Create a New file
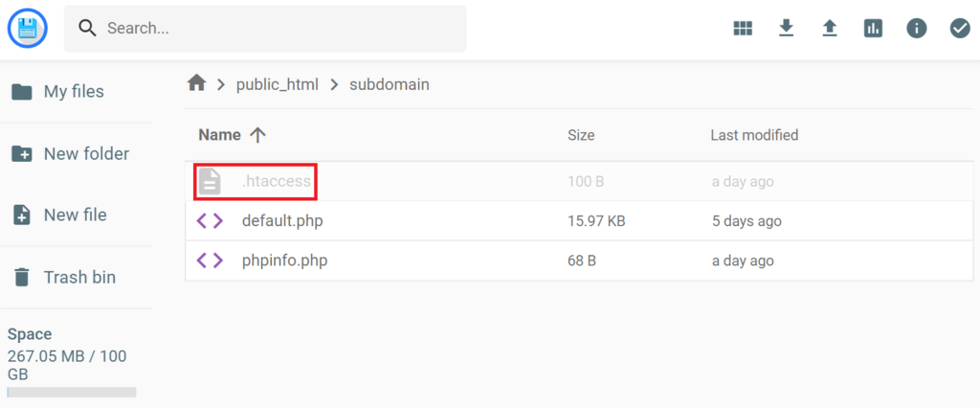Screen dimensions: 980x408 tap(76, 215)
